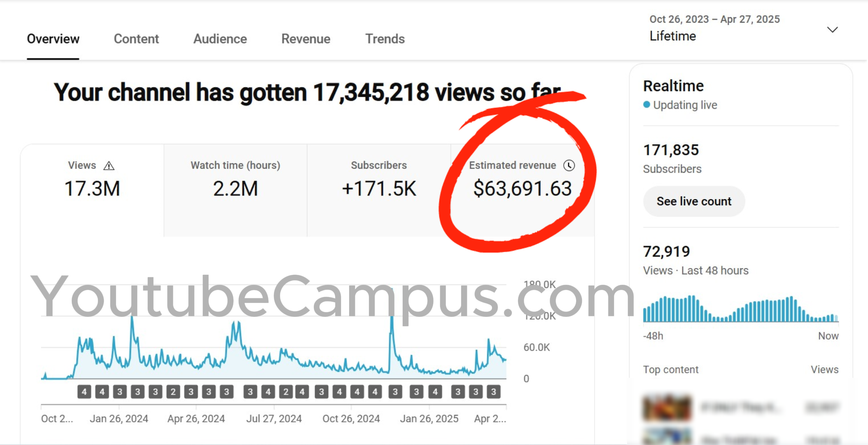Go to the Audience tab
The image size is (868, 445).
pyautogui.click(x=220, y=39)
